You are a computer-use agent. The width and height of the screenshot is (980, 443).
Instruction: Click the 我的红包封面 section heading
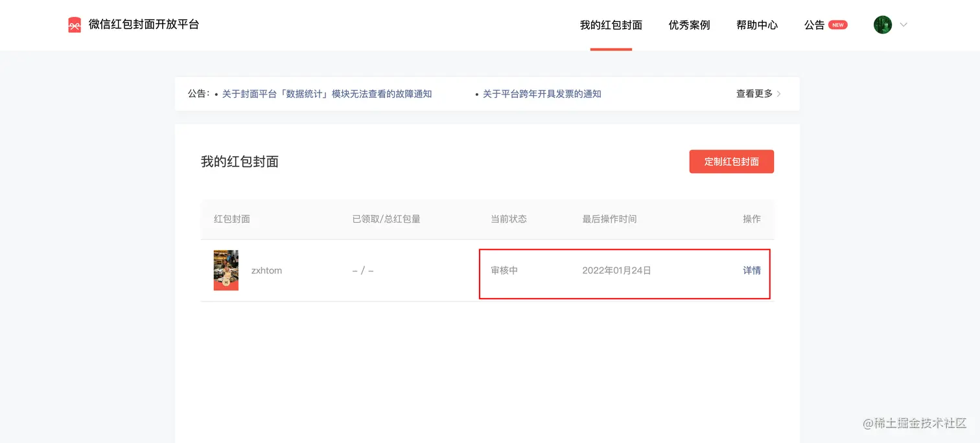(240, 162)
